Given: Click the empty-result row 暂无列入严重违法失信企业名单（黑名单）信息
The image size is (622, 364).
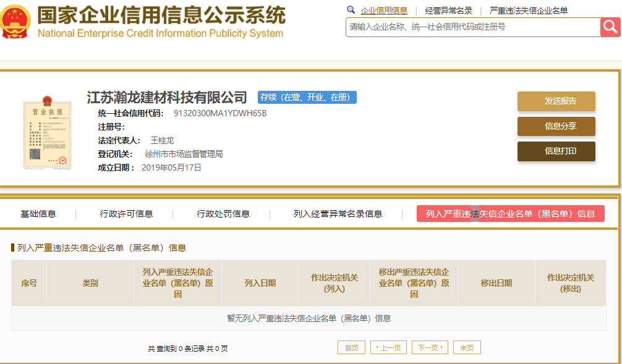Looking at the screenshot, I should coord(309,318).
